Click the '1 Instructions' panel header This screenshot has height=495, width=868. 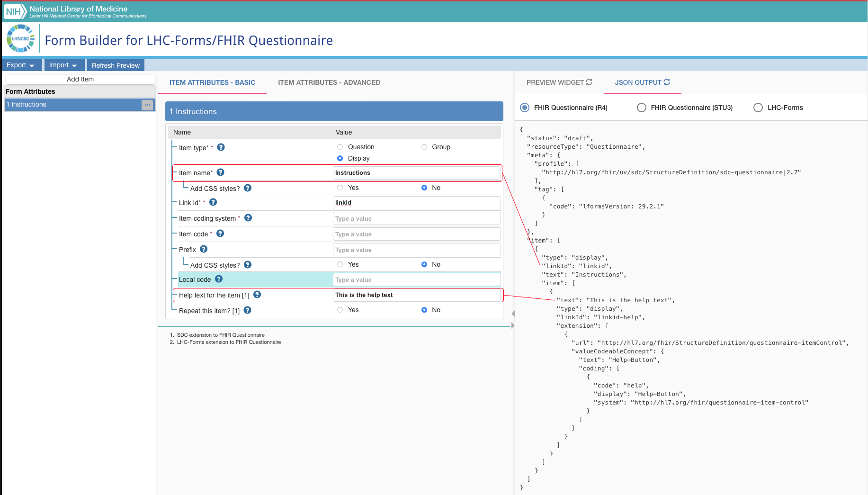pos(334,111)
